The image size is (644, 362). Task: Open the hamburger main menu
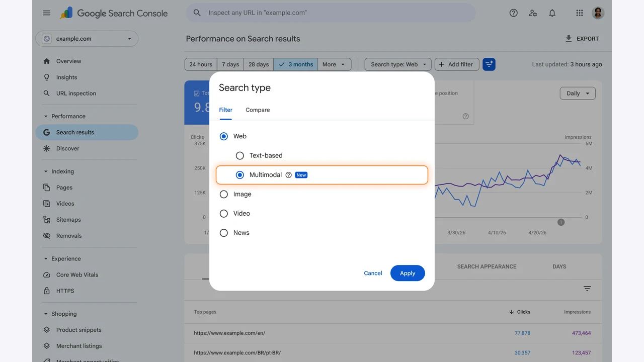(47, 13)
